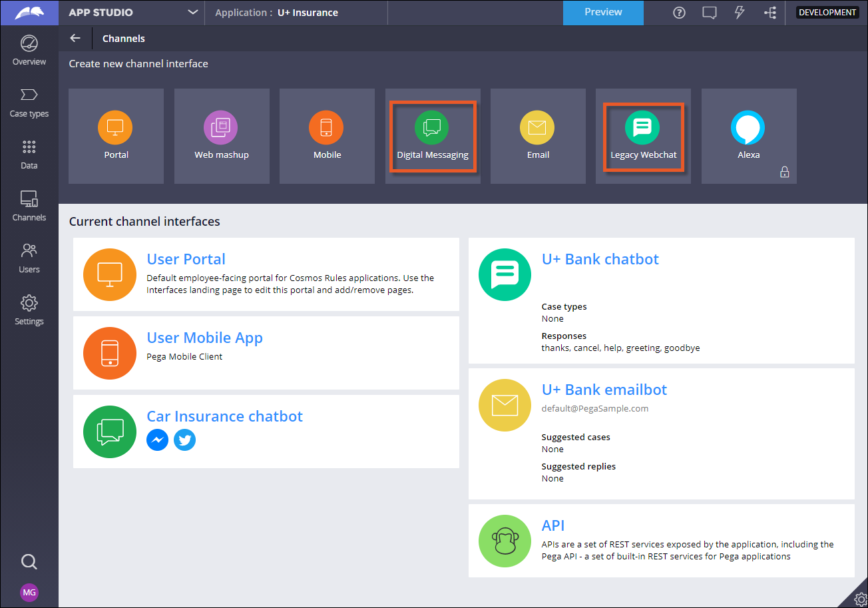Click the Twitter icon under Car Insurance chatbot

pos(184,440)
